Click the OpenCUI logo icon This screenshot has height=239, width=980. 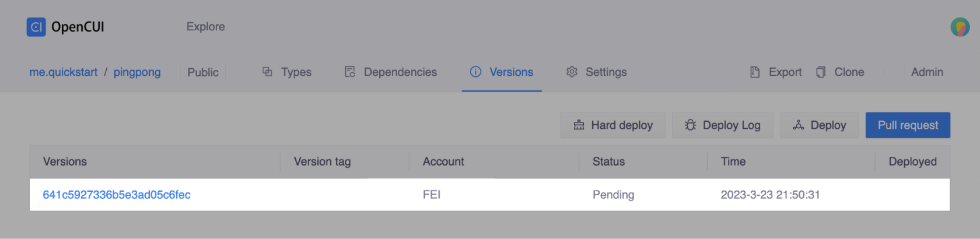(x=36, y=27)
